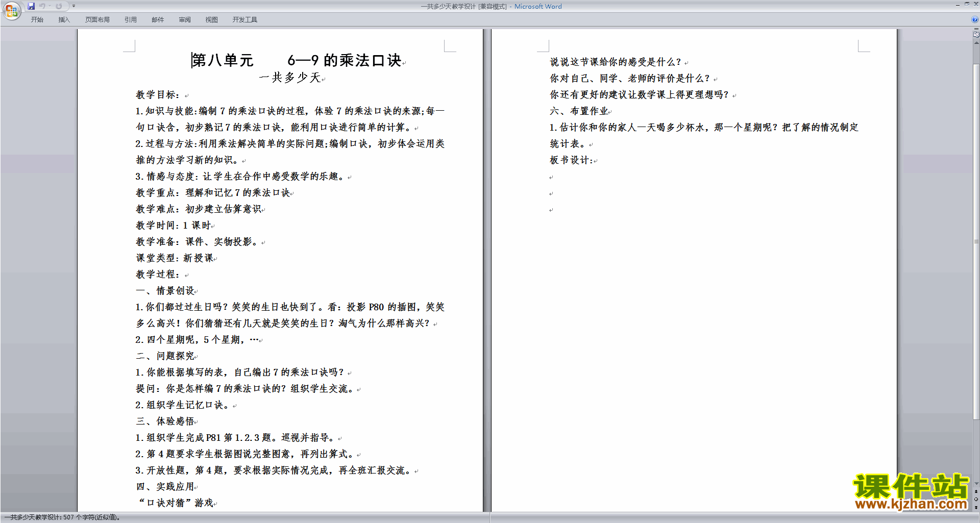Expand the Undo history dropdown arrow

coord(50,6)
